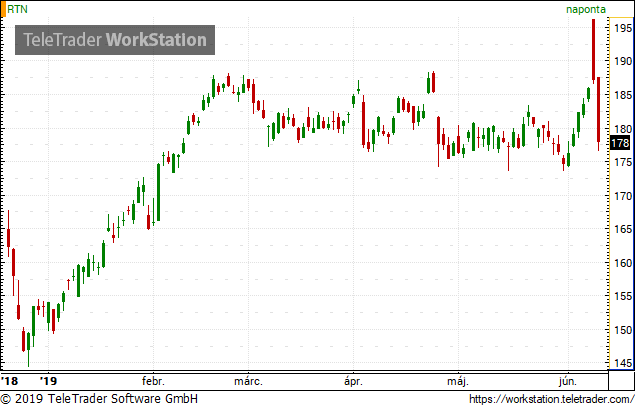The image size is (635, 408).
Task: Click the '18 year label on axis
Action: pyautogui.click(x=9, y=381)
